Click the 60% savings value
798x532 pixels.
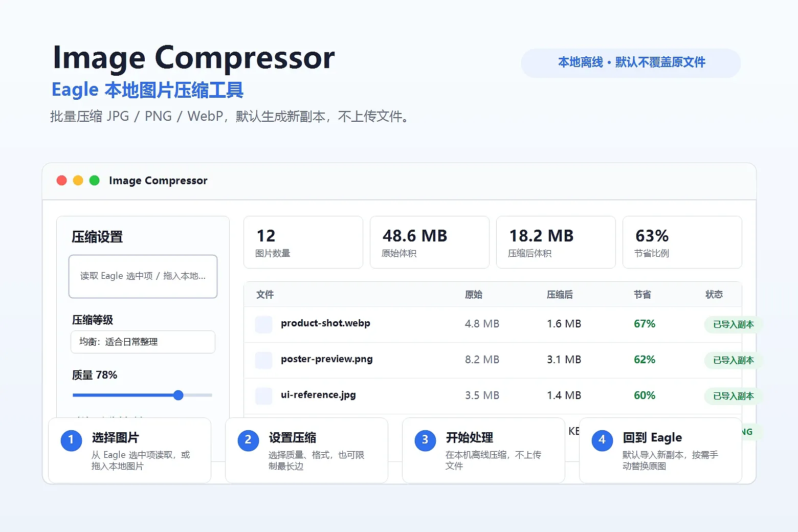[x=645, y=395]
